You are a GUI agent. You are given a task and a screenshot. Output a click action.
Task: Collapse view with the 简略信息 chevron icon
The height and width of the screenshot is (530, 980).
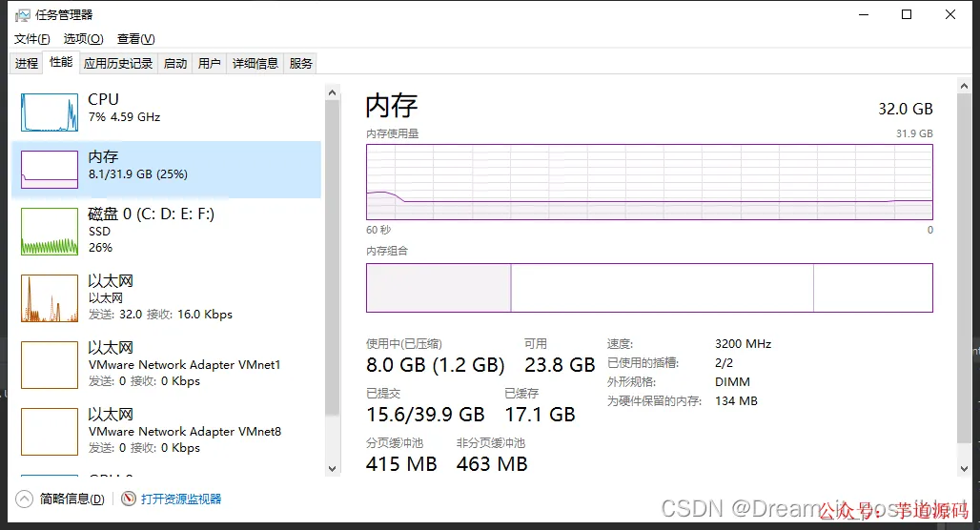tap(24, 499)
